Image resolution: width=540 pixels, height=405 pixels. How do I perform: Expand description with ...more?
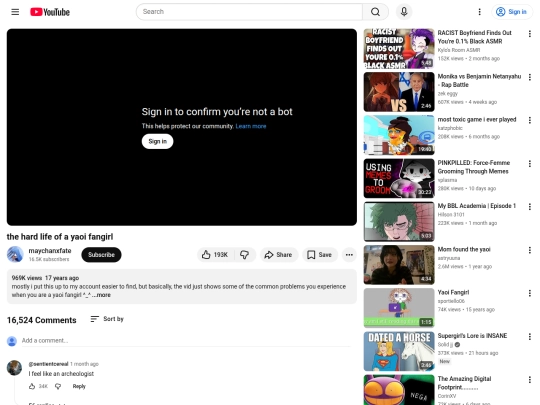click(102, 295)
